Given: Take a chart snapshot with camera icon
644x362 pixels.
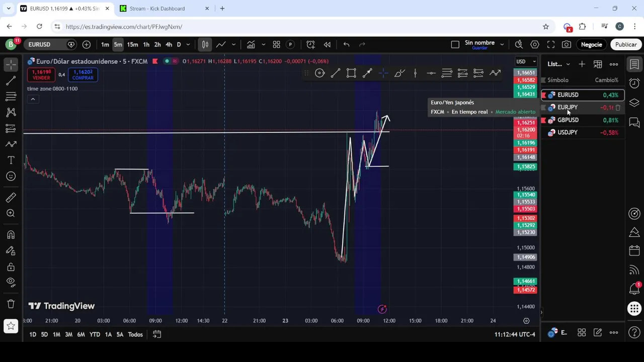Looking at the screenshot, I should tap(567, 44).
